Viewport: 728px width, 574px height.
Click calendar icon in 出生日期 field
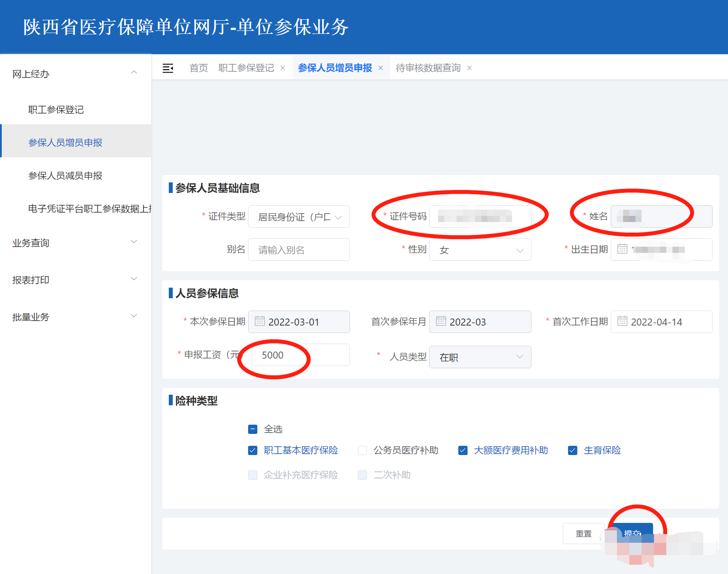click(622, 249)
